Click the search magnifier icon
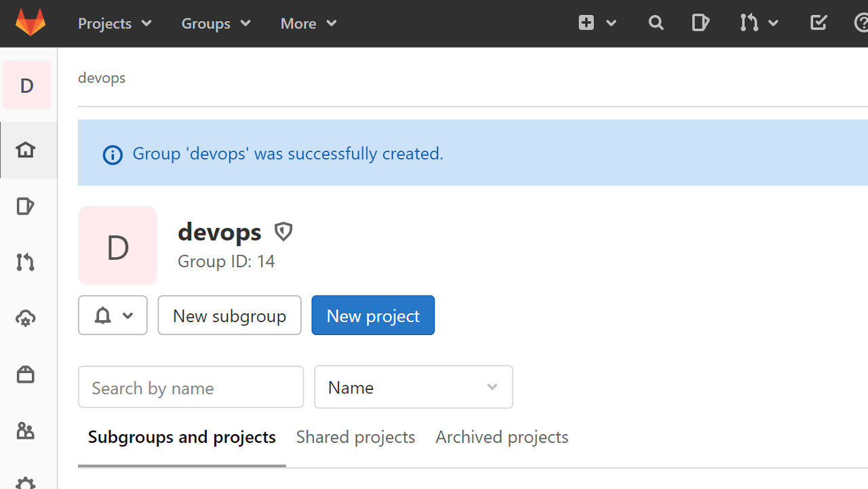 [x=656, y=23]
